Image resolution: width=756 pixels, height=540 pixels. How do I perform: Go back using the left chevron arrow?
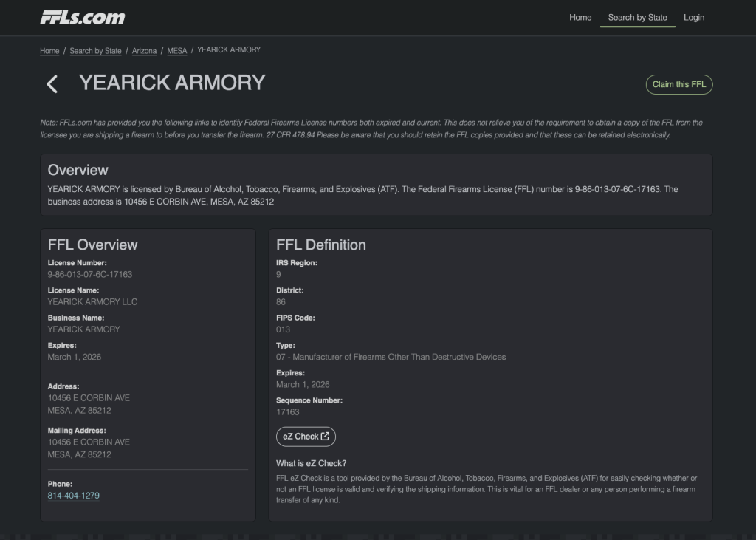[x=52, y=84]
